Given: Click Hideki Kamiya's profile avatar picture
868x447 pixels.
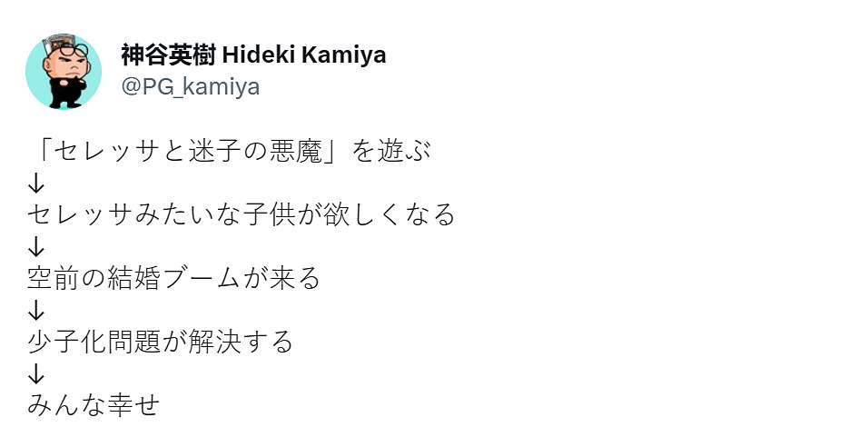Looking at the screenshot, I should point(64,72).
